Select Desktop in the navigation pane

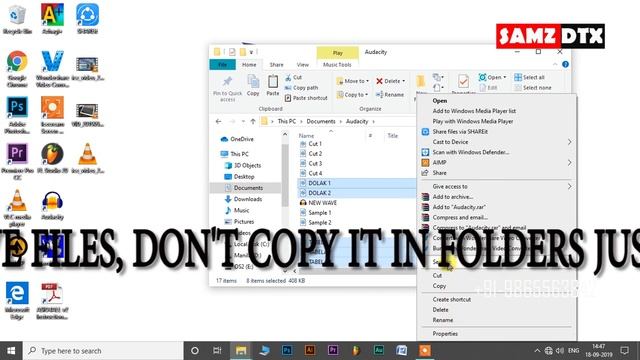[x=244, y=177]
